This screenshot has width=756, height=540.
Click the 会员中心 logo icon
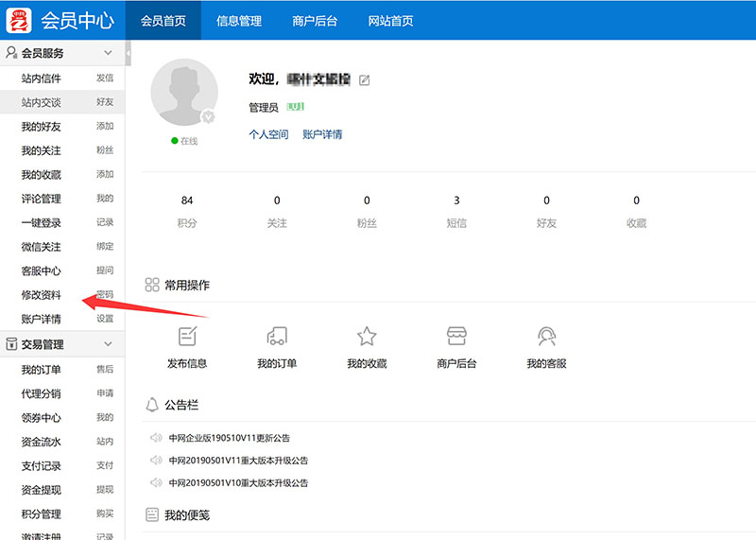pos(19,20)
